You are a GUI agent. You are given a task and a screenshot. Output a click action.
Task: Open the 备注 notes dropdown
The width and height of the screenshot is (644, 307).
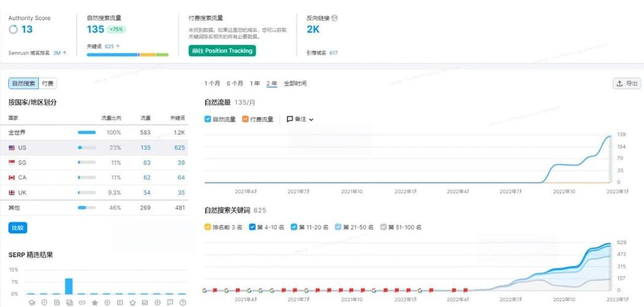300,119
